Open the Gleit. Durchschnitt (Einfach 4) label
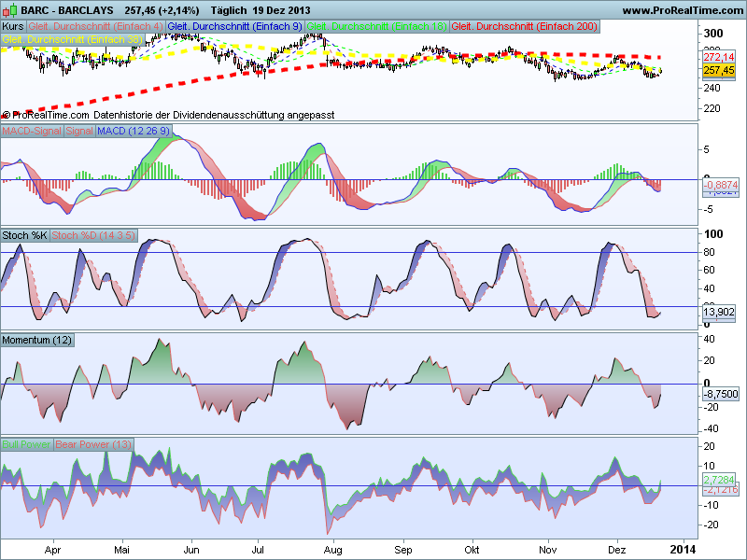747x560 pixels. (95, 27)
